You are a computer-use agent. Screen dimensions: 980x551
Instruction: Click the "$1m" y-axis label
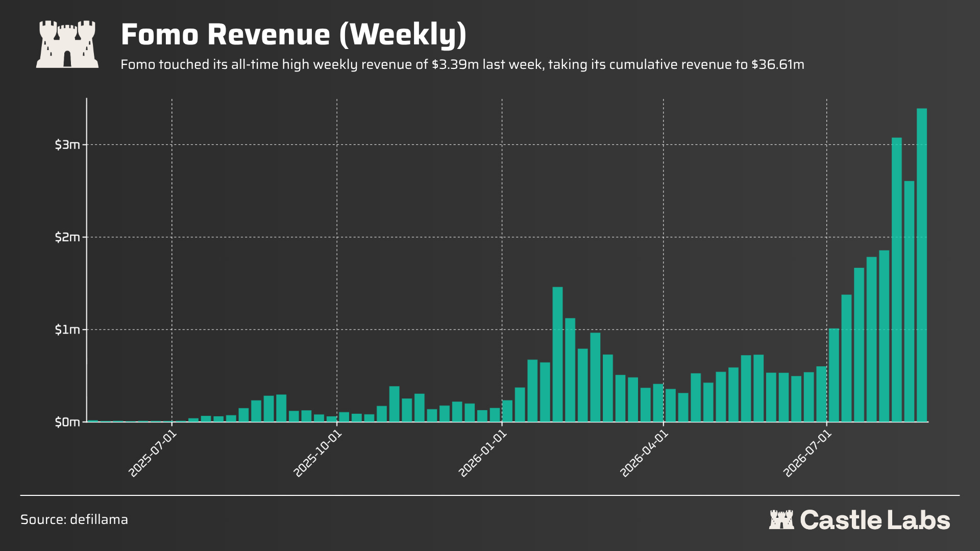67,330
